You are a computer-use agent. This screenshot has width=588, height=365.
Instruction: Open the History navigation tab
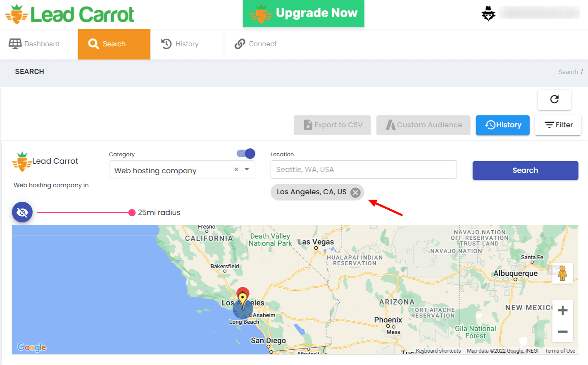pyautogui.click(x=180, y=44)
